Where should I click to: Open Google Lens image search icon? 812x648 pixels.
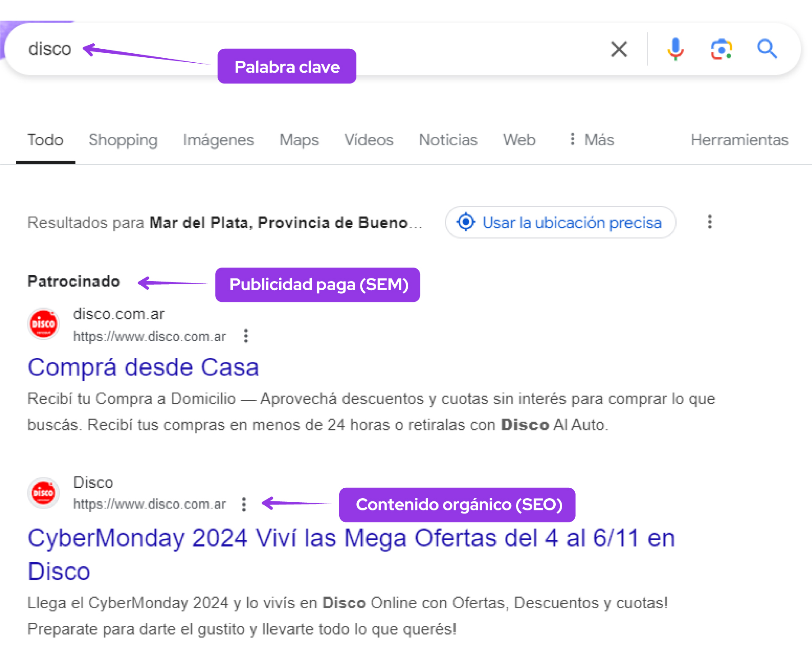721,49
